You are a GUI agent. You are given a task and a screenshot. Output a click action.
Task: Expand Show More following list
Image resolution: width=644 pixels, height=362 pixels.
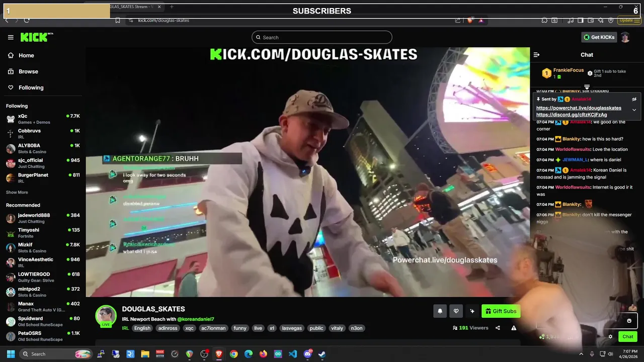[17, 192]
